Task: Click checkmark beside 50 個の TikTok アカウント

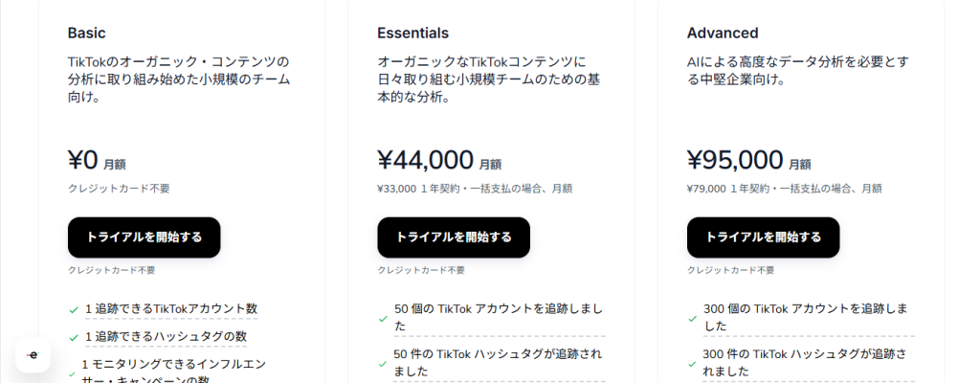Action: 383,318
